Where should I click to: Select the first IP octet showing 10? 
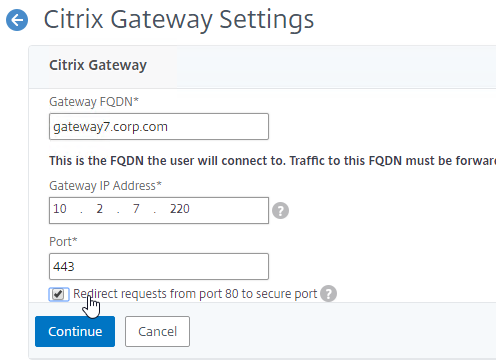tap(60, 209)
